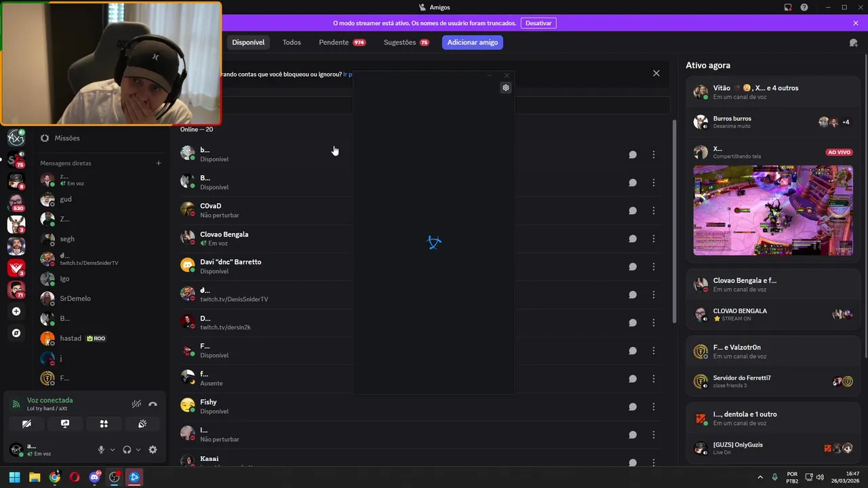Screen dimensions: 868x488
Task: Open the taskbar volume control
Action: pyautogui.click(x=820, y=477)
